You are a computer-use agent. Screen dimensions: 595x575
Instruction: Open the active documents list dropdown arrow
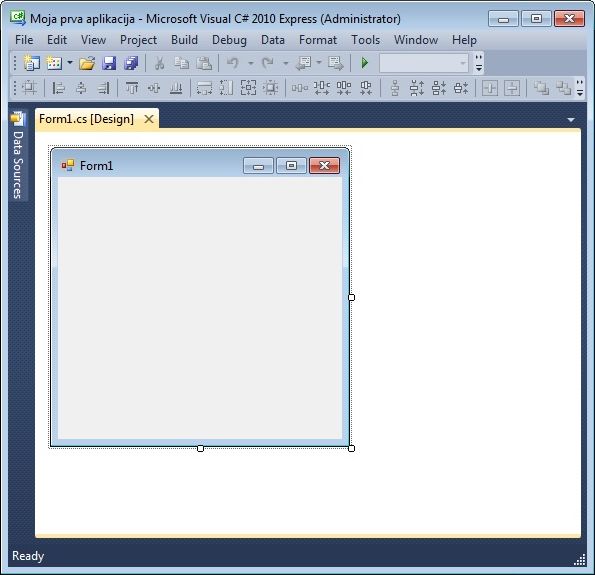coord(571,120)
